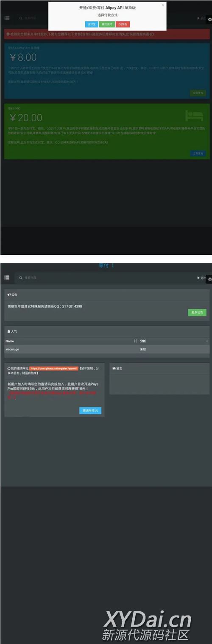Viewport: 212px width, 644px height.
Task: Click the user icon beside 人气
Action: pos(9,330)
